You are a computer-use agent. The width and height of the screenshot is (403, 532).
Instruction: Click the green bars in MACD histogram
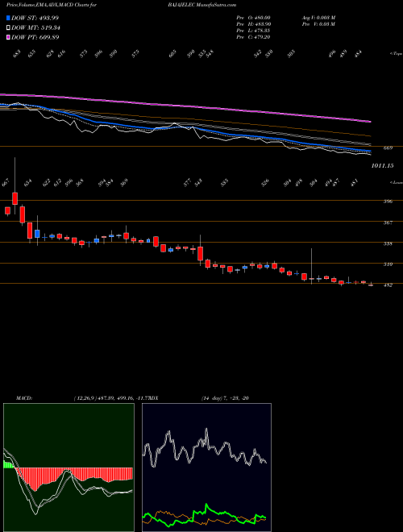click(x=9, y=464)
